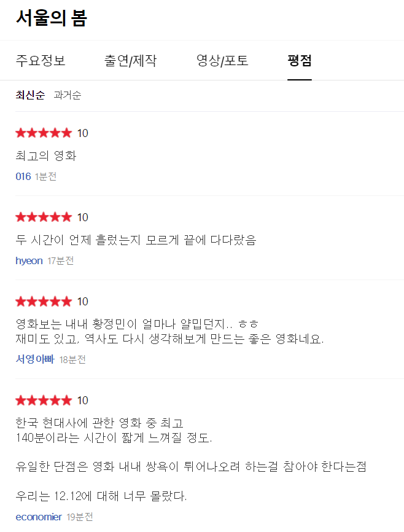Screen dimensions: 404x532
Task: Select the 영상/포토 tab
Action: click(x=221, y=61)
